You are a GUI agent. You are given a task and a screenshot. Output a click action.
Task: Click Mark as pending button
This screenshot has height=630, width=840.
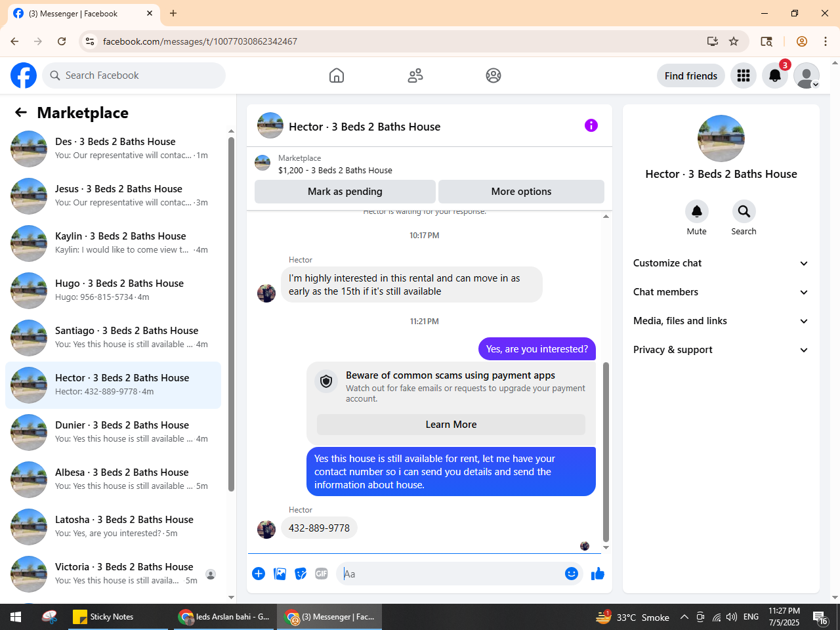[x=345, y=192]
